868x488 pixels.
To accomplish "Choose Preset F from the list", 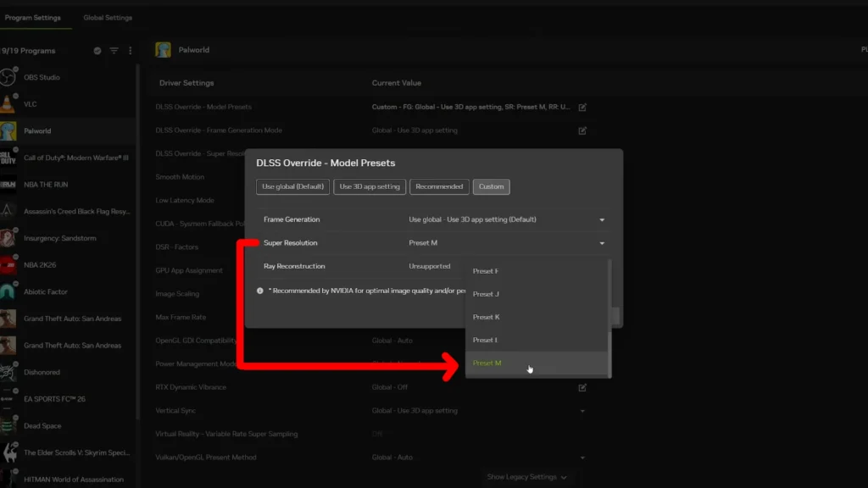I will click(537, 271).
